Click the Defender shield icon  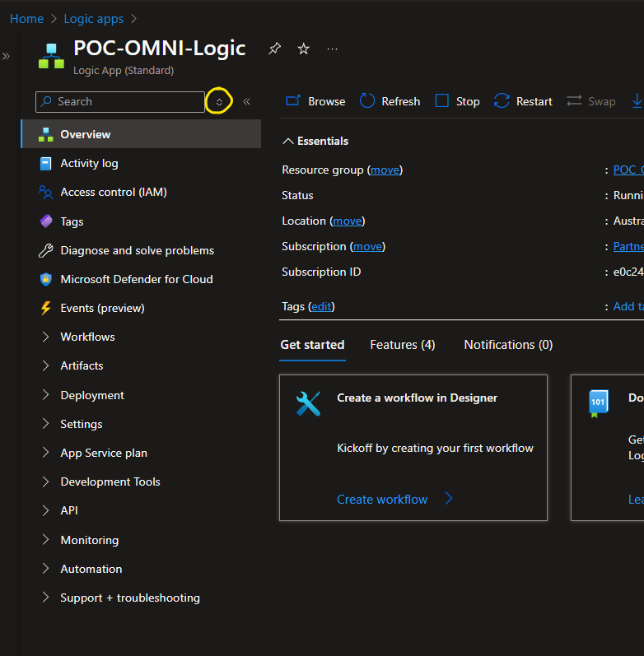point(45,280)
